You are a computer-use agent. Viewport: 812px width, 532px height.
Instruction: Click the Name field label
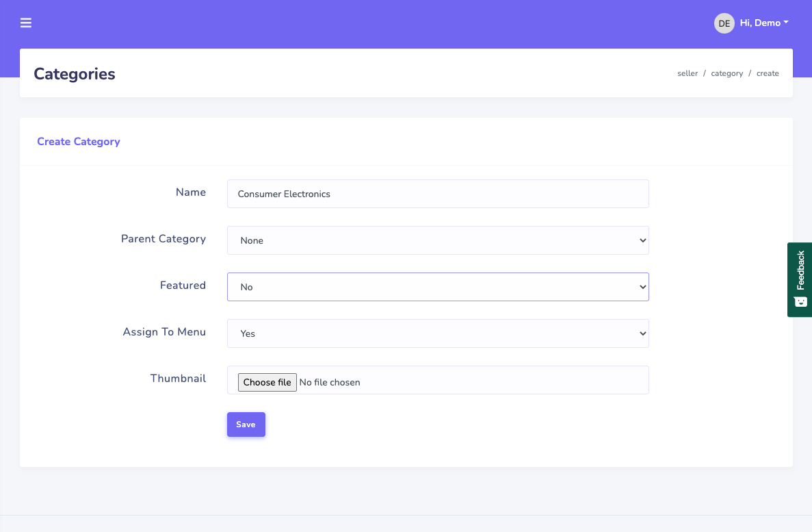pyautogui.click(x=191, y=192)
